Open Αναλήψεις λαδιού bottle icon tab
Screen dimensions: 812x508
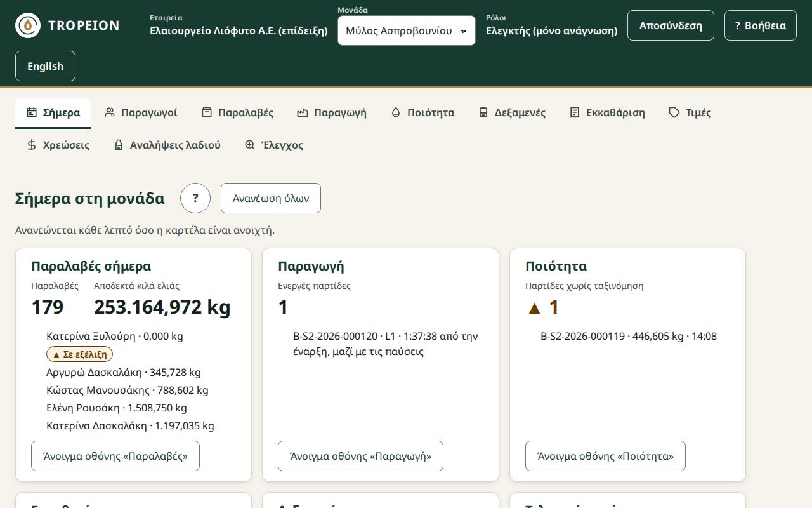click(x=119, y=145)
